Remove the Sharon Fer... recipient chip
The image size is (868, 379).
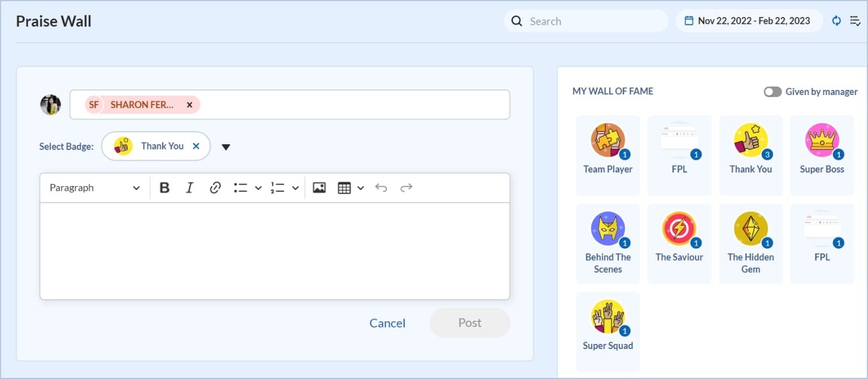pyautogui.click(x=189, y=105)
